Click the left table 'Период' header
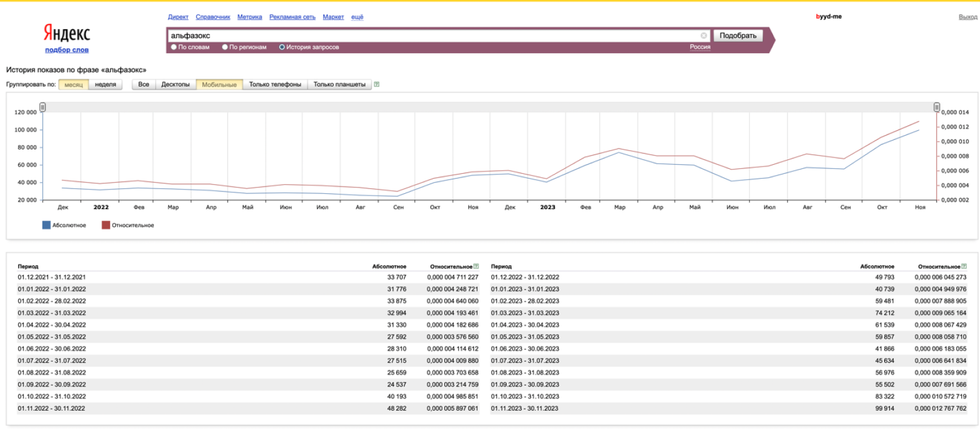Image resolution: width=980 pixels, height=430 pixels. pos(28,266)
